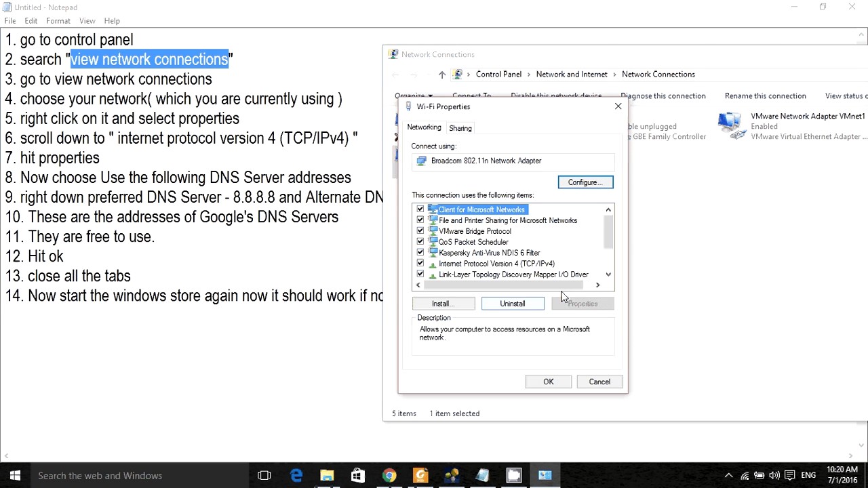Screen dimensions: 868x488
Task: Expand chevron after Network and Internet
Action: [x=615, y=75]
